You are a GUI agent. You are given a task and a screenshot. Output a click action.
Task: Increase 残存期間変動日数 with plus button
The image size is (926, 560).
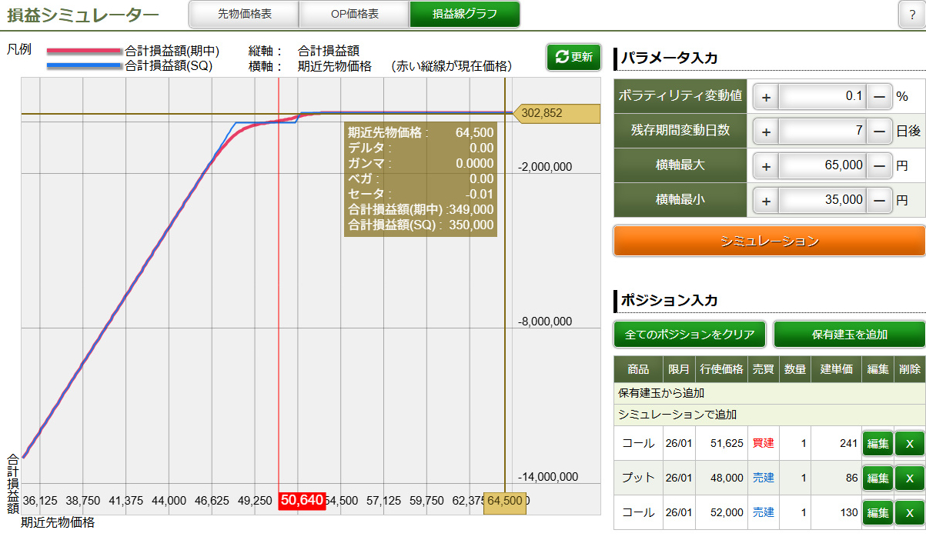coord(766,132)
